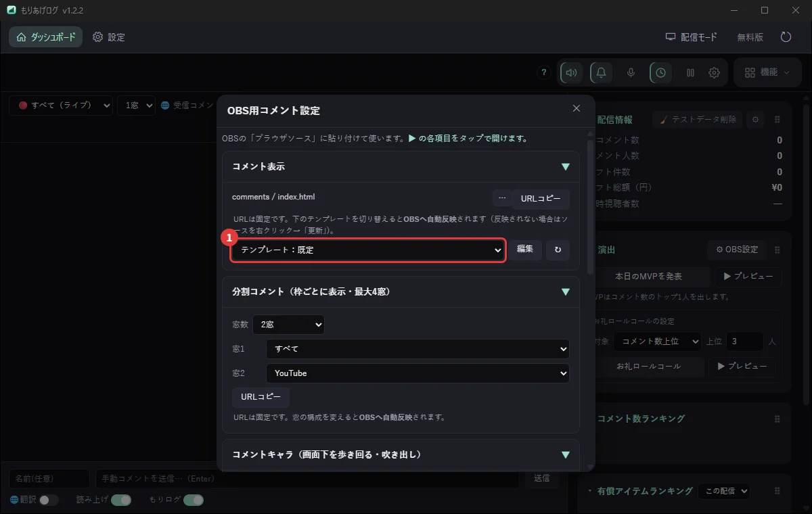This screenshot has height=514, width=812.
Task: Collapse the 分割コメント section
Action: (566, 291)
